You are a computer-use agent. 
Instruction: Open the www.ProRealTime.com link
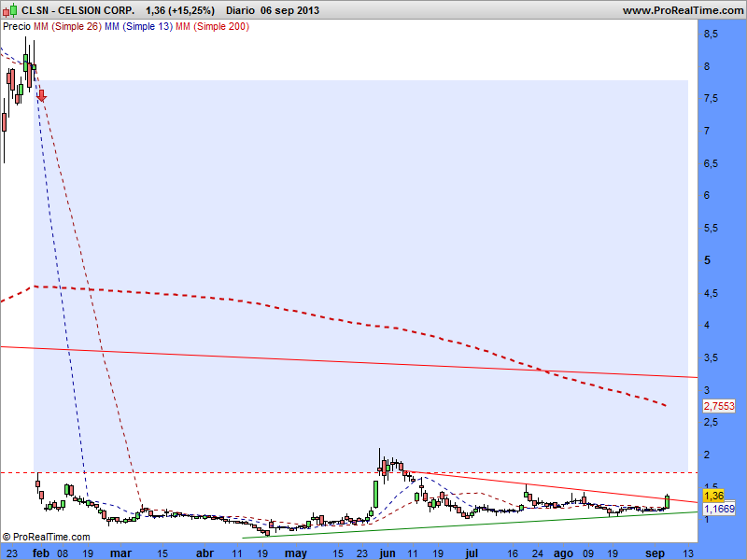pos(683,10)
